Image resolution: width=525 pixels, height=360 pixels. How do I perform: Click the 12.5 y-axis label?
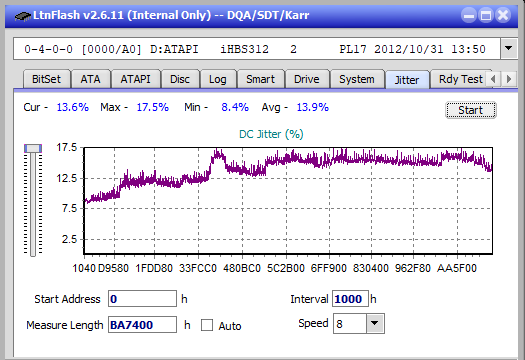67,178
